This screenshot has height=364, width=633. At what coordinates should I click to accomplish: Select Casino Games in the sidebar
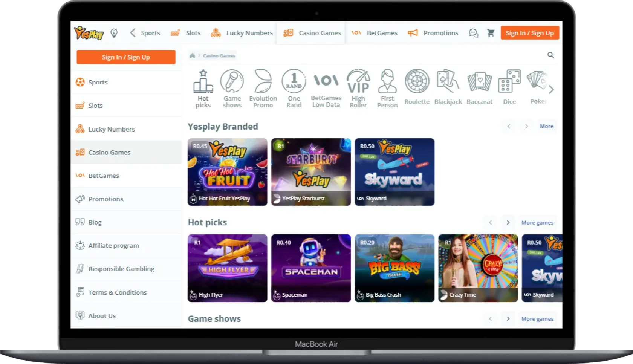click(x=126, y=152)
